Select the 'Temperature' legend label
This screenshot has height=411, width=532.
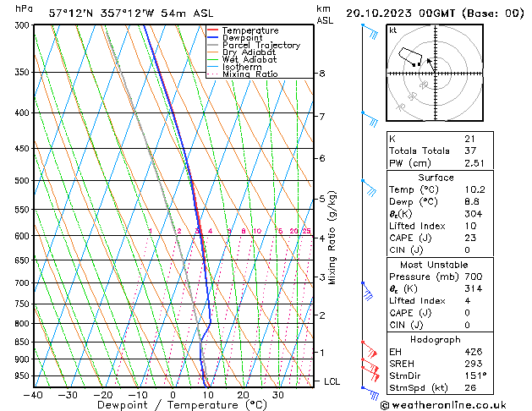coord(250,30)
